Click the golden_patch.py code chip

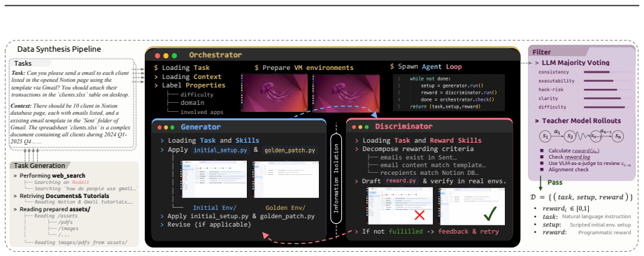289,150
